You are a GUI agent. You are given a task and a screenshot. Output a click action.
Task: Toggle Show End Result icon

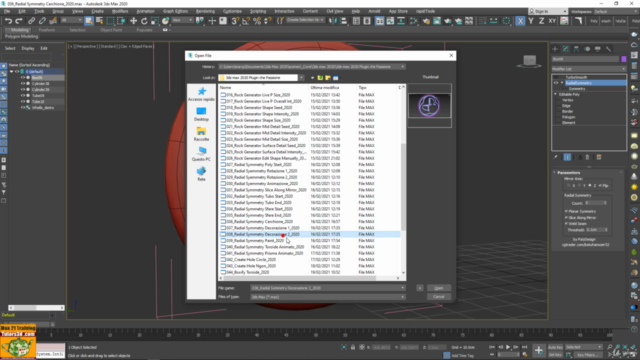(x=567, y=157)
